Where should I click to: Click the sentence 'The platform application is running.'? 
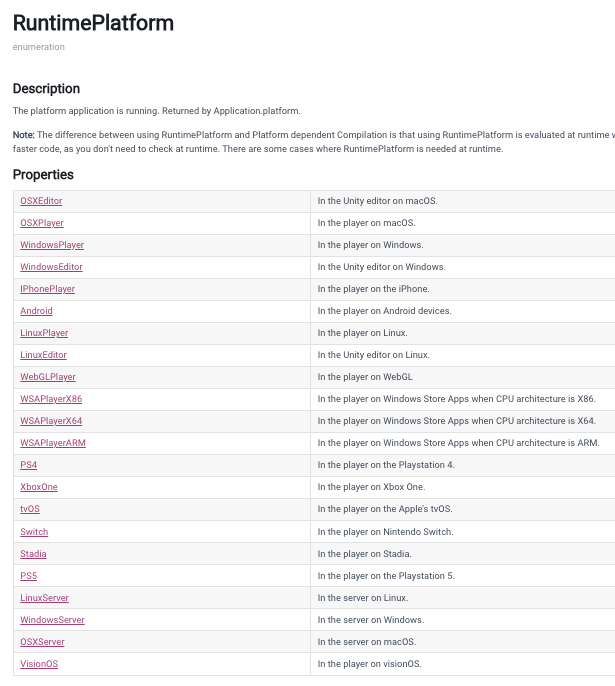pos(86,111)
